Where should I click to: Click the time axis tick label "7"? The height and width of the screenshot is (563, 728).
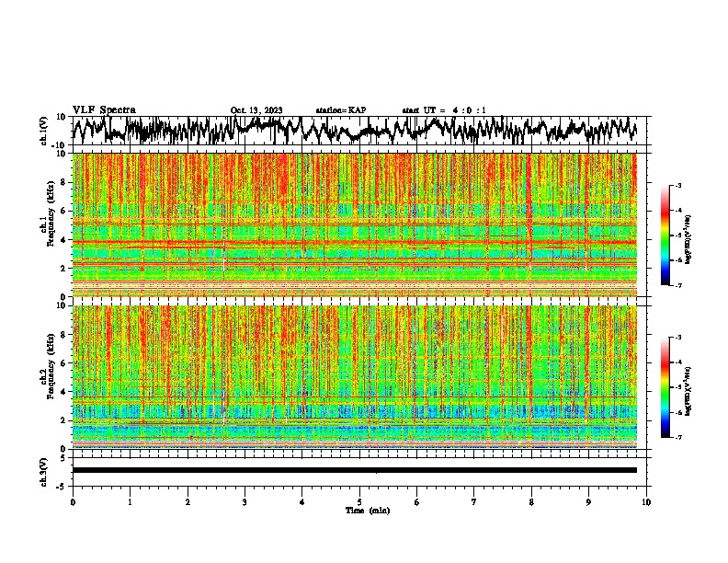click(x=474, y=502)
